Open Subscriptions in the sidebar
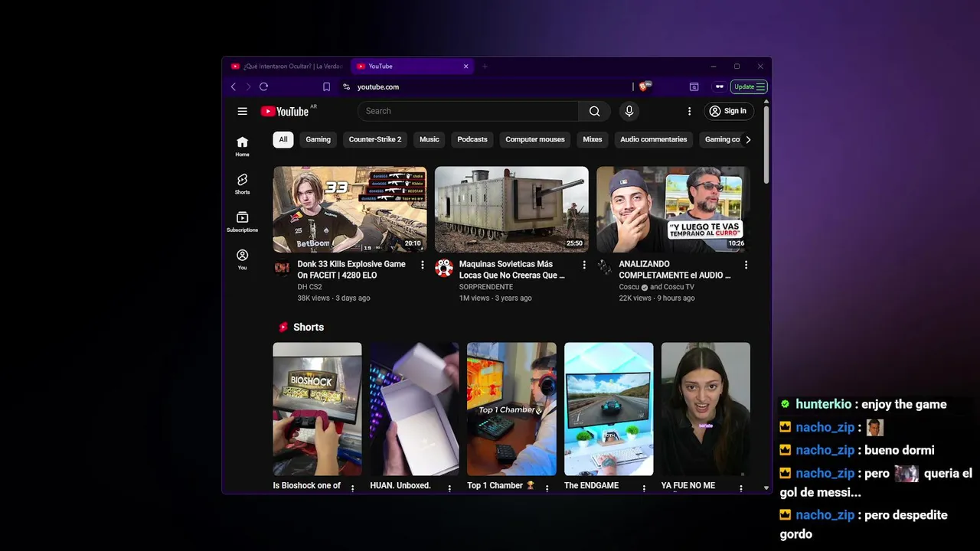Screen dimensions: 980x551 (x=242, y=221)
